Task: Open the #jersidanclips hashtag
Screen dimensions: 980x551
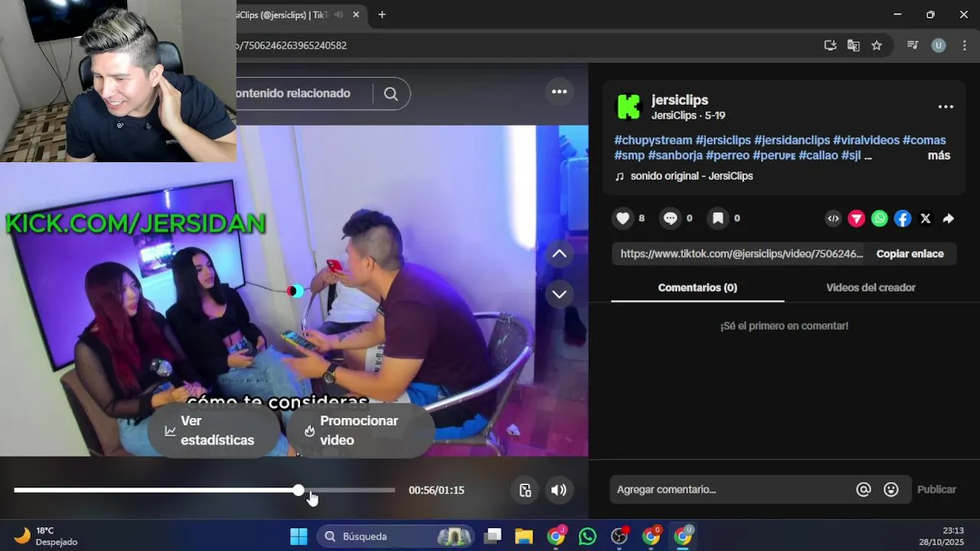Action: point(792,140)
